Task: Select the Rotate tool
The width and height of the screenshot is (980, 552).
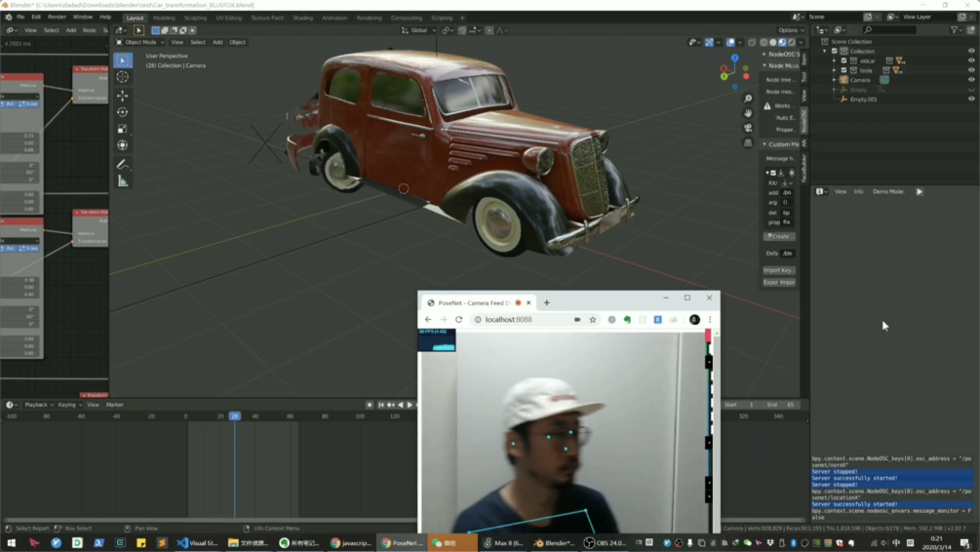Action: click(123, 112)
